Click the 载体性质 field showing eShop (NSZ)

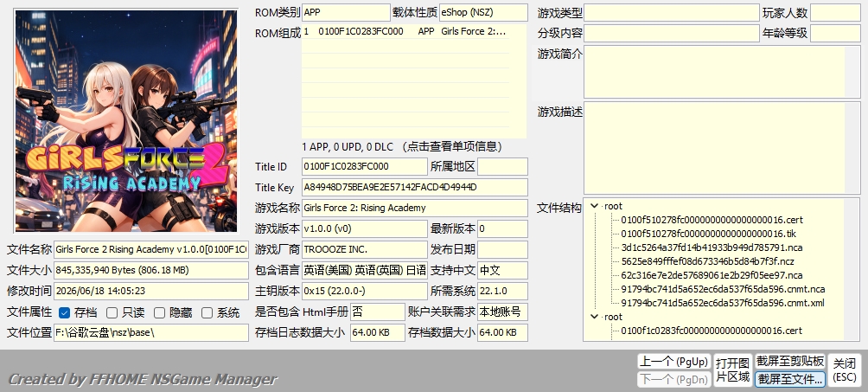click(x=483, y=12)
